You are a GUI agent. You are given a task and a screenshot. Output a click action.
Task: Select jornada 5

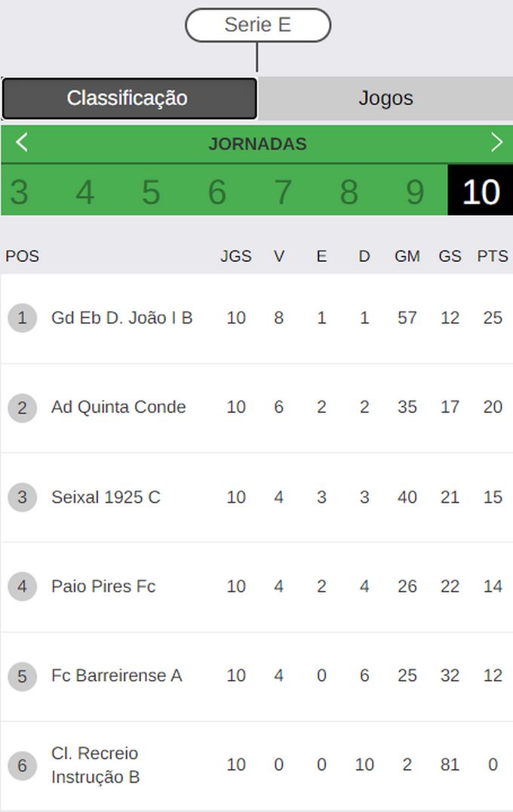pyautogui.click(x=151, y=192)
